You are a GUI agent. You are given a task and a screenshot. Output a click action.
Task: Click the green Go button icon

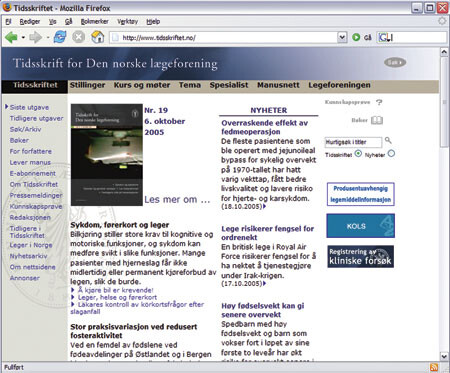(x=356, y=37)
